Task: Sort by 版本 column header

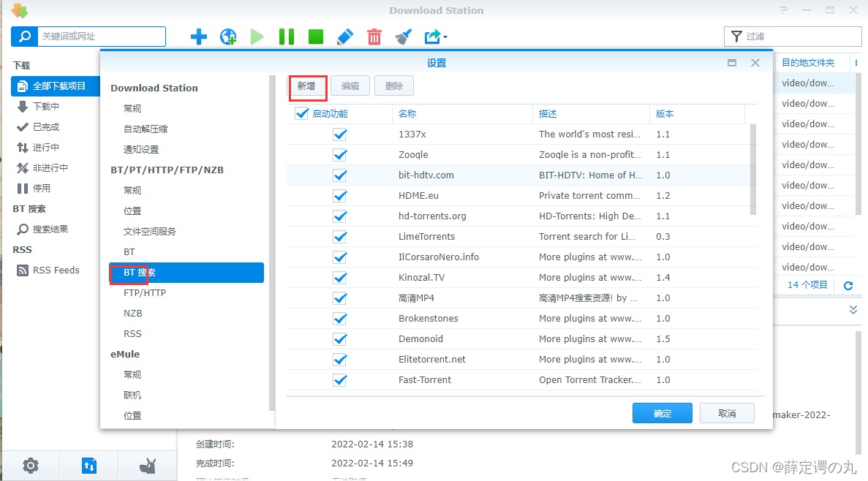Action: 697,113
